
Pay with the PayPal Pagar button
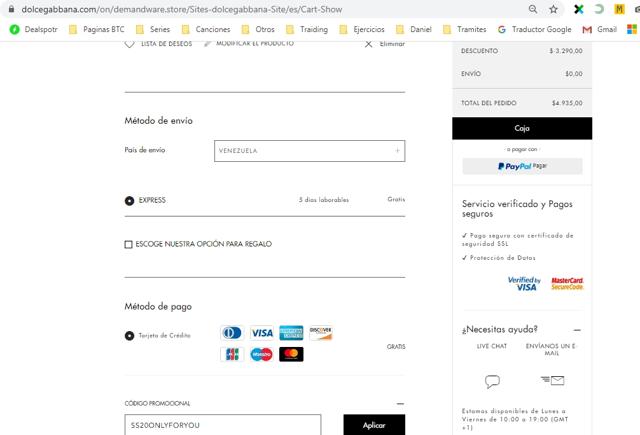522,166
